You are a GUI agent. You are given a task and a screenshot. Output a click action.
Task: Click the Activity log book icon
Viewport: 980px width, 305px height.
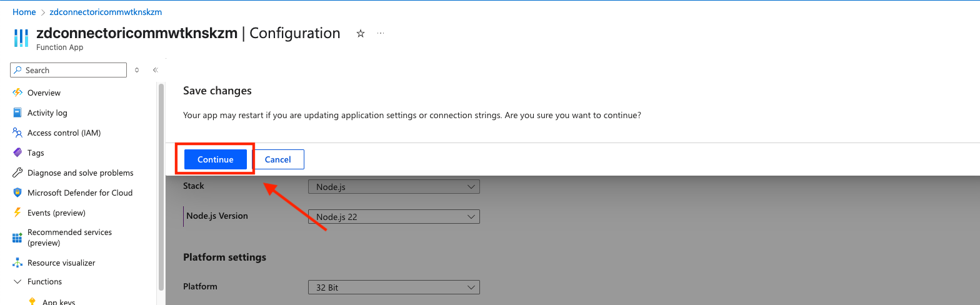[x=17, y=112]
